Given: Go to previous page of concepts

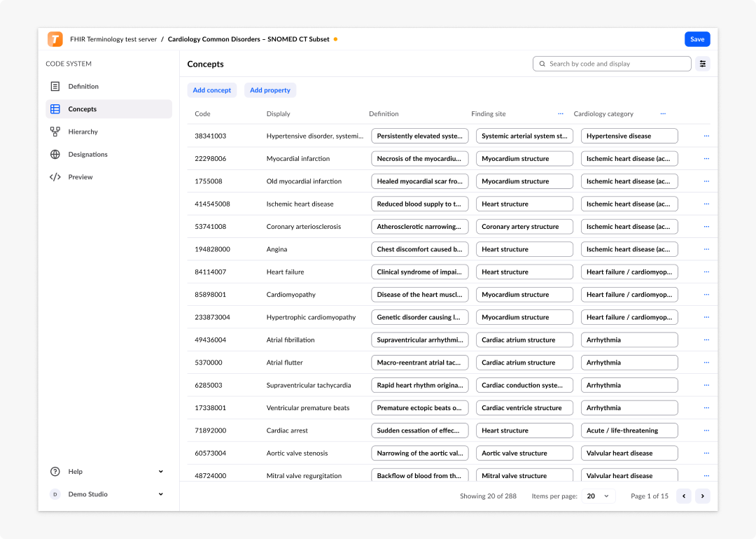Looking at the screenshot, I should tap(684, 496).
